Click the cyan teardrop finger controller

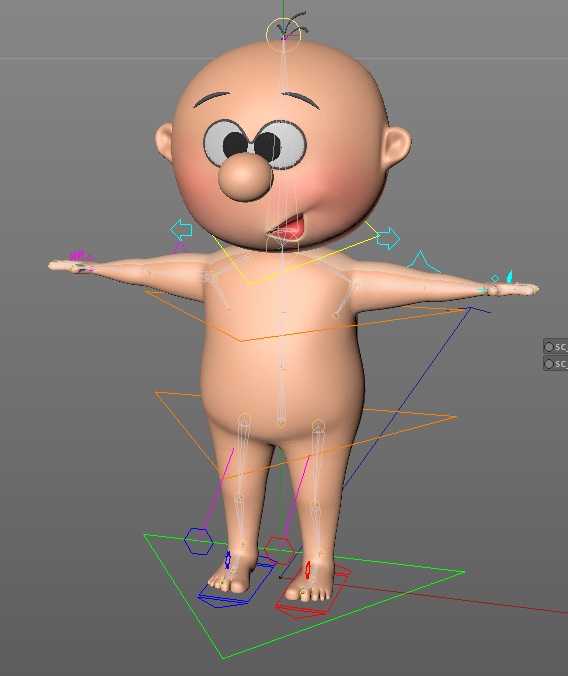pyautogui.click(x=509, y=277)
